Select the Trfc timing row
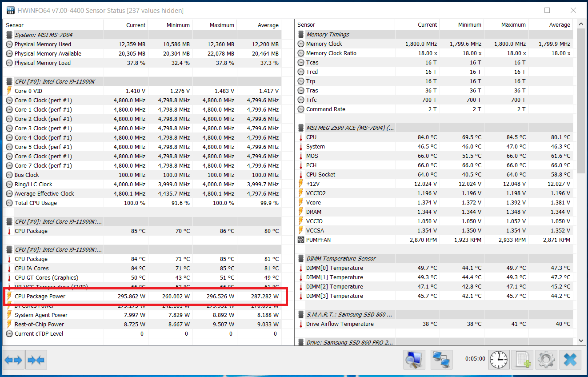Viewport: 588px width, 377px height. coord(434,100)
